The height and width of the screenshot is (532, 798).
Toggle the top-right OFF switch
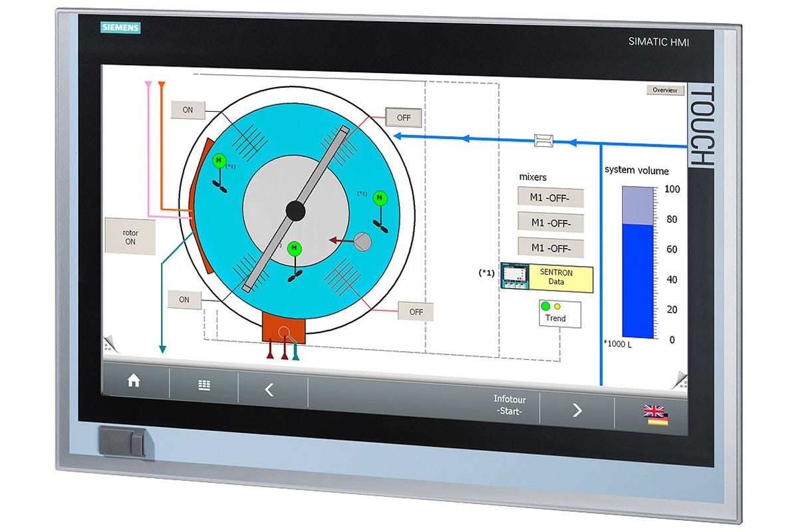[404, 118]
